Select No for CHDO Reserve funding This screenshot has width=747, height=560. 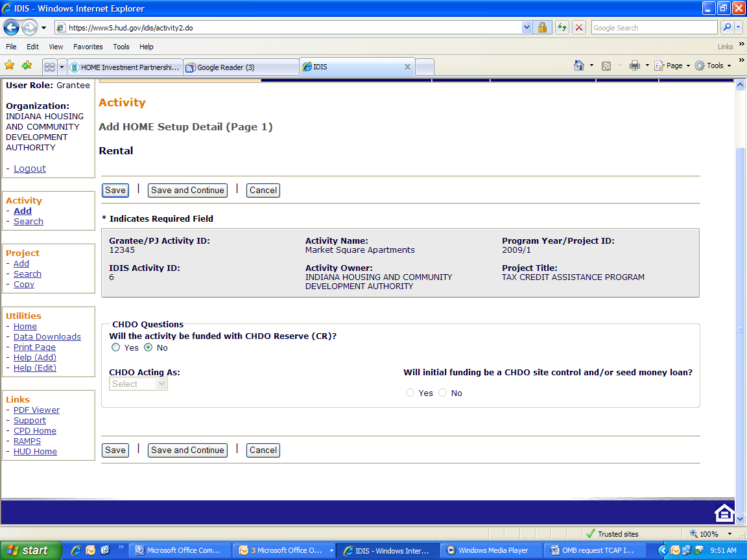click(x=148, y=347)
